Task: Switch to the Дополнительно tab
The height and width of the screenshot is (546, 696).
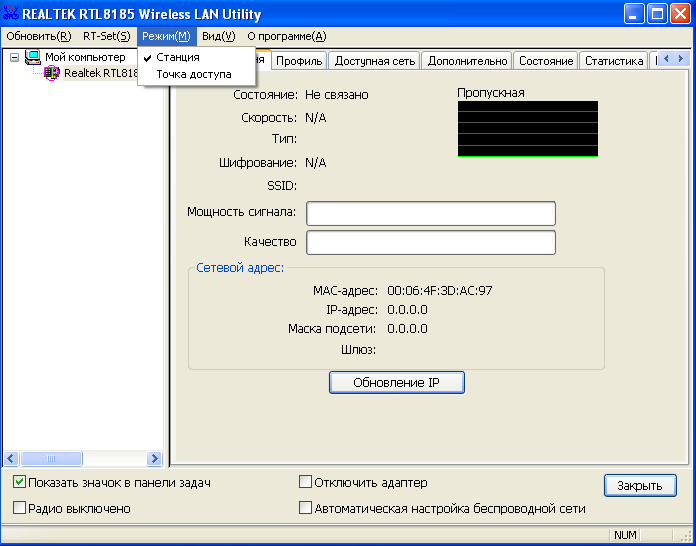Action: [x=467, y=61]
